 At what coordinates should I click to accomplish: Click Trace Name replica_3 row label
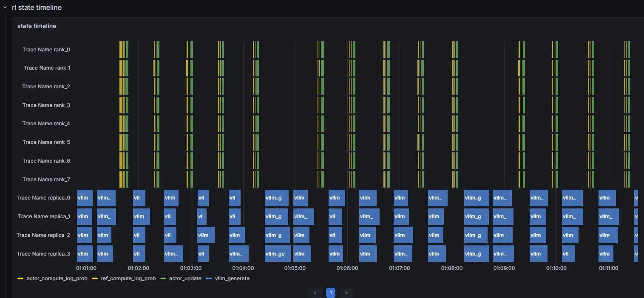tap(43, 254)
